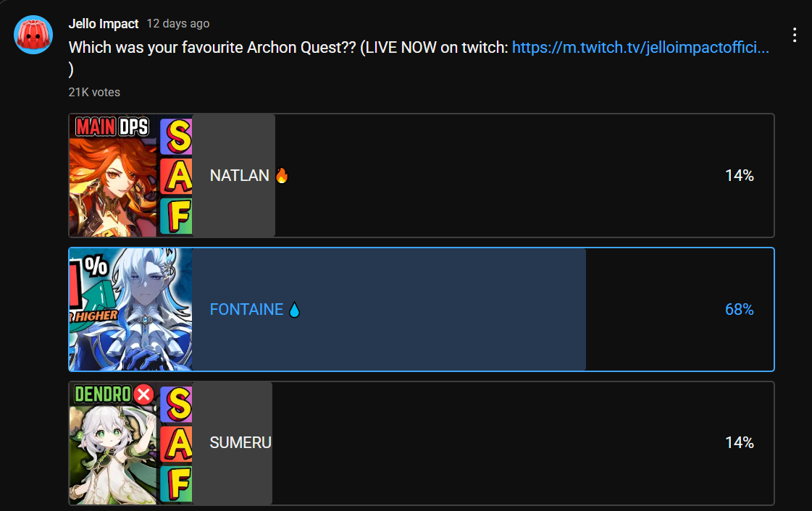Click the 21K votes count
This screenshot has height=511, width=812.
tap(94, 92)
